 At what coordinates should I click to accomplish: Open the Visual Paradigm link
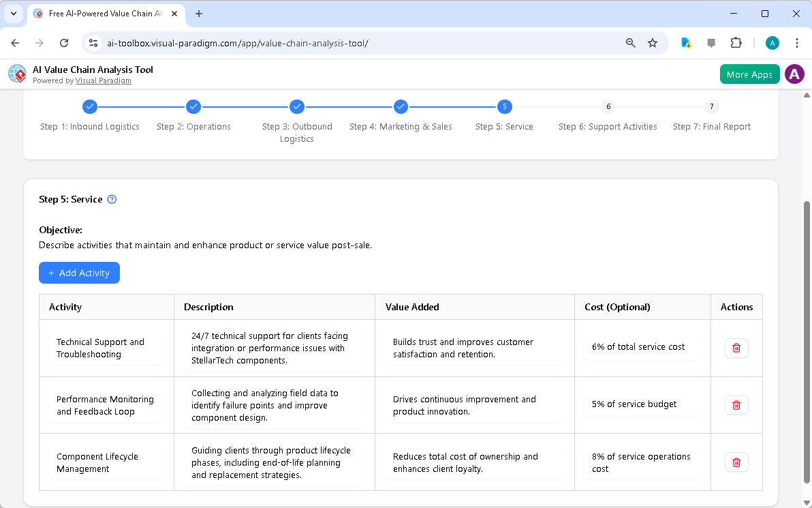[104, 80]
